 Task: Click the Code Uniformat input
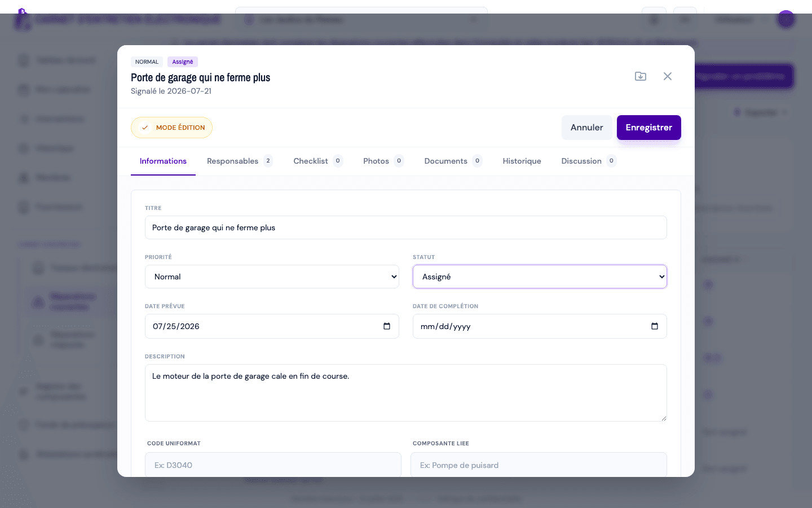pyautogui.click(x=273, y=465)
